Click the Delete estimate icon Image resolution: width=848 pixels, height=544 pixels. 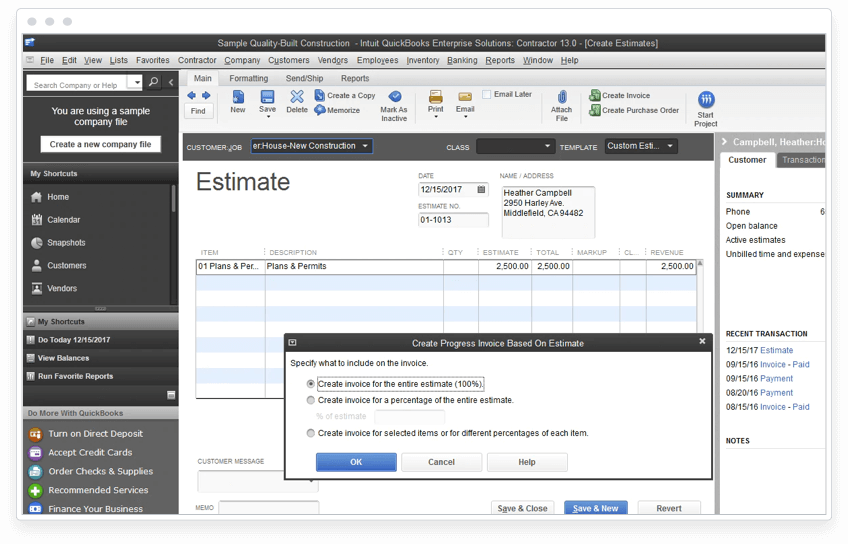tap(297, 97)
